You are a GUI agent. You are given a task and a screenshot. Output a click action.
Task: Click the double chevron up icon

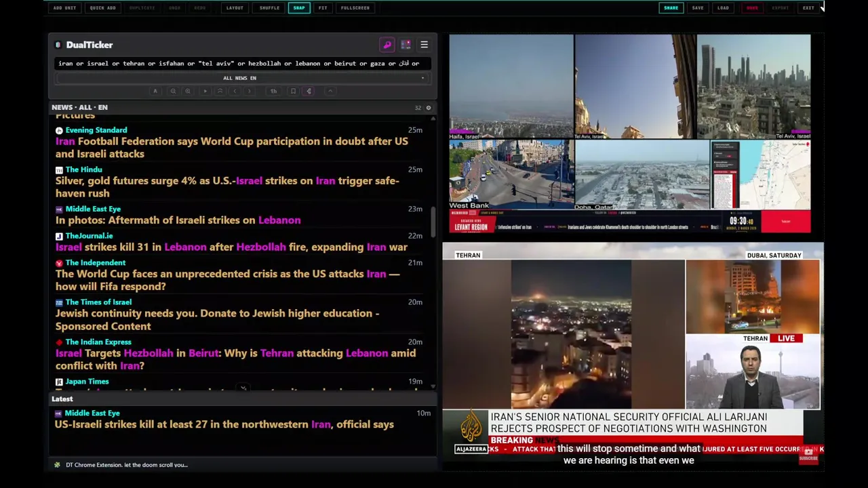(x=220, y=91)
